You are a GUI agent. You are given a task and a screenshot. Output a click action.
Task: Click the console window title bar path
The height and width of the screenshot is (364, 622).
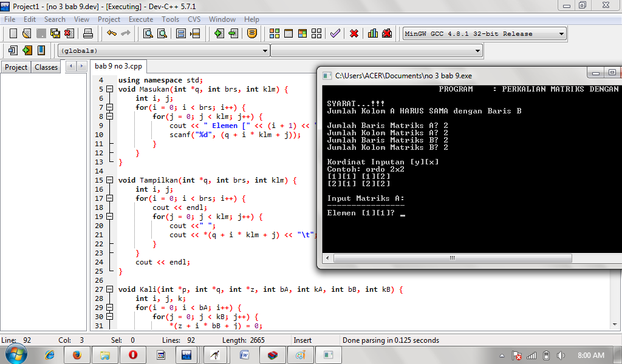click(x=403, y=76)
